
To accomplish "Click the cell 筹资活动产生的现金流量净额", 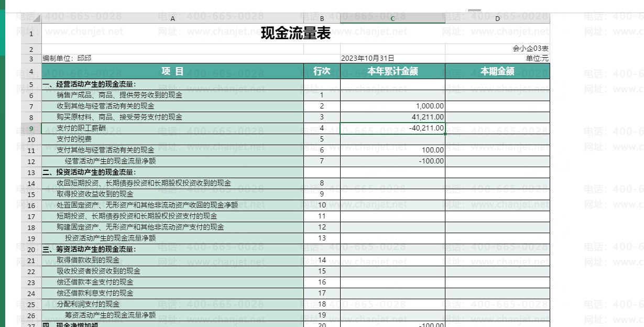I will point(172,315).
